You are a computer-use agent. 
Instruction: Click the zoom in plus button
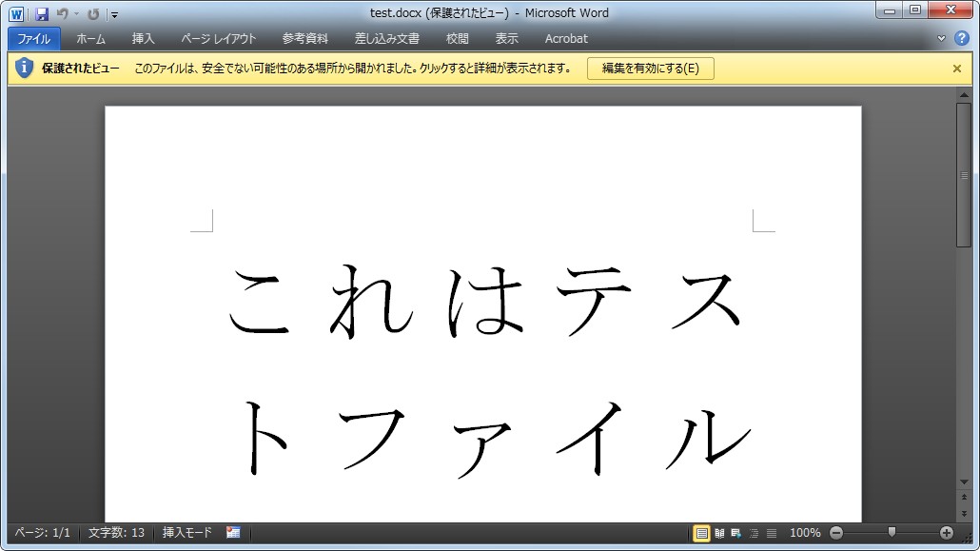pyautogui.click(x=947, y=533)
